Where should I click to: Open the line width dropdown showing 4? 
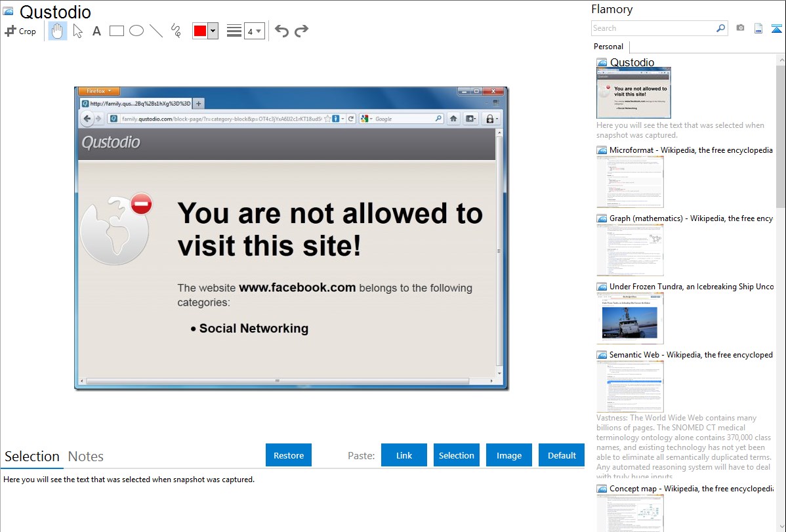(255, 31)
